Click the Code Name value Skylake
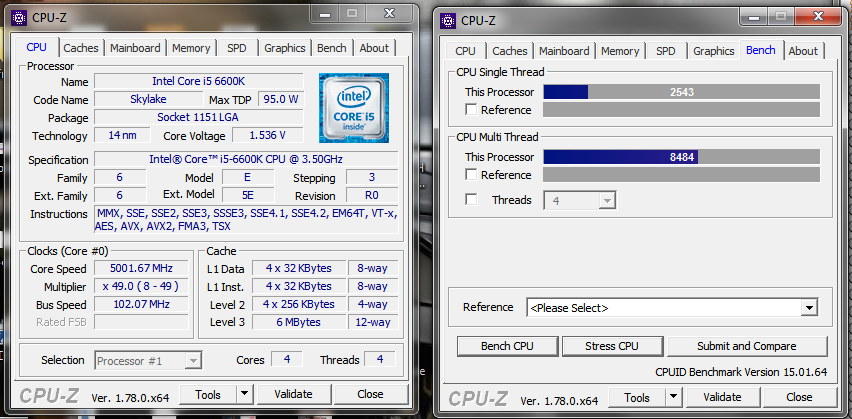852x419 pixels. pyautogui.click(x=148, y=99)
